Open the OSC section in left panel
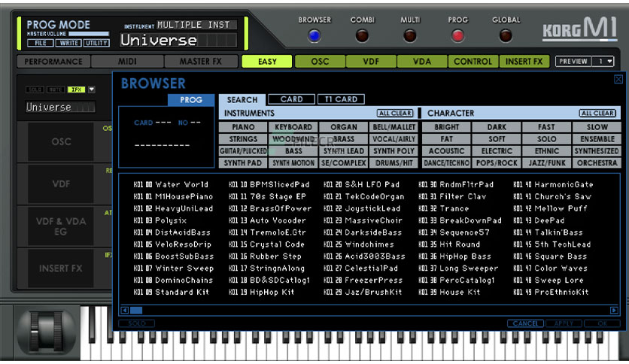The image size is (629, 364). [61, 142]
